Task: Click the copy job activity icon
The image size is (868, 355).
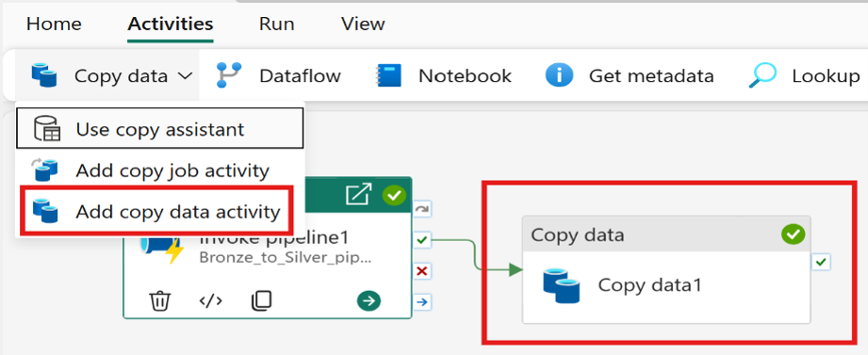Action: (x=44, y=170)
